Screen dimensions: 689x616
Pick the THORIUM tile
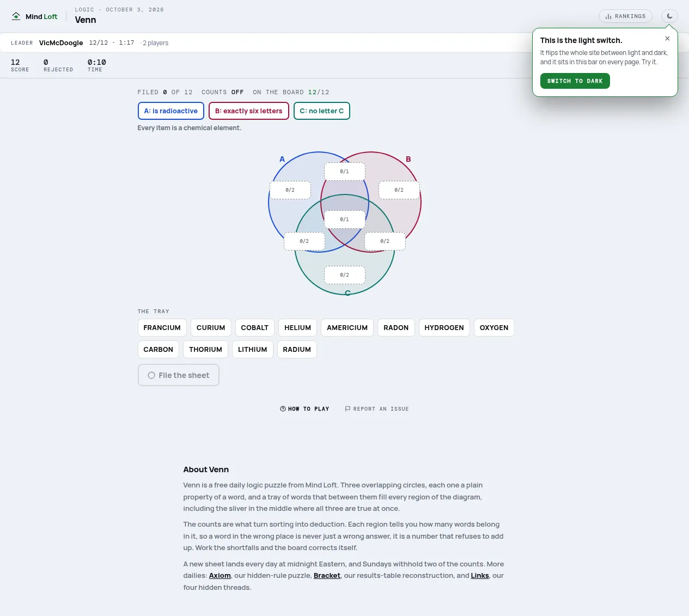[206, 350]
